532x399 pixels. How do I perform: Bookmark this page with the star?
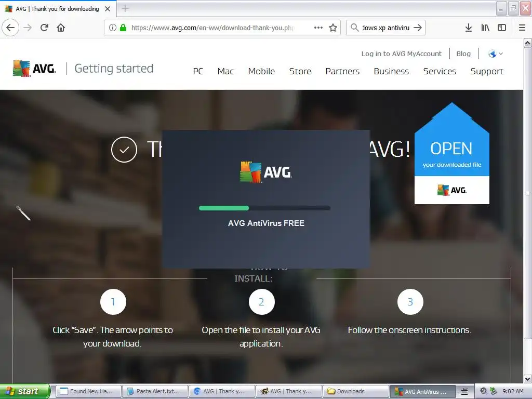pyautogui.click(x=333, y=28)
